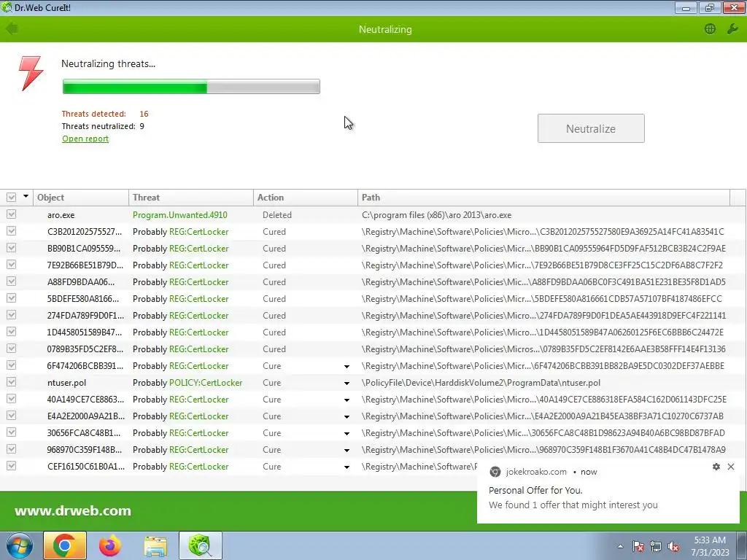Open action dropdown for 6F474206BCBB391 row
Image resolution: width=747 pixels, height=560 pixels.
pyautogui.click(x=347, y=367)
